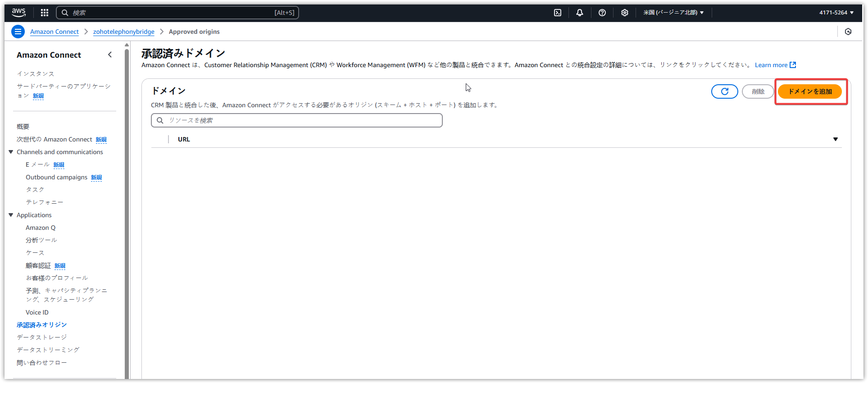Click the Approved origins breadcrumb text
Image resolution: width=868 pixels, height=397 pixels.
point(194,32)
